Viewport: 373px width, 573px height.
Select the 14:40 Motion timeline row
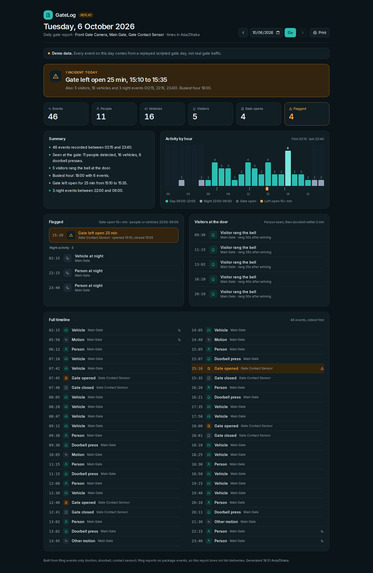pyautogui.click(x=258, y=339)
